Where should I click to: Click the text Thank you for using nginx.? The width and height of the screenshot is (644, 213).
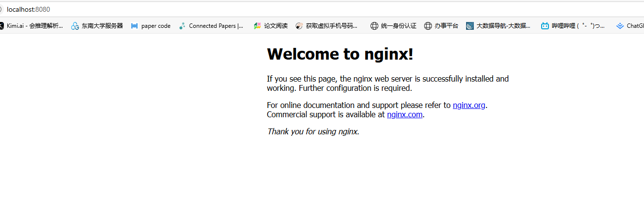(x=313, y=131)
